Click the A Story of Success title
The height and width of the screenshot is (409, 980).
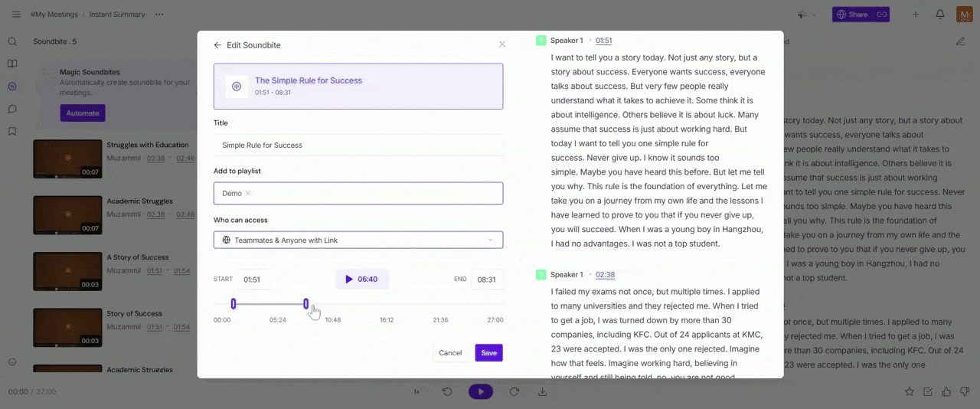(x=138, y=257)
